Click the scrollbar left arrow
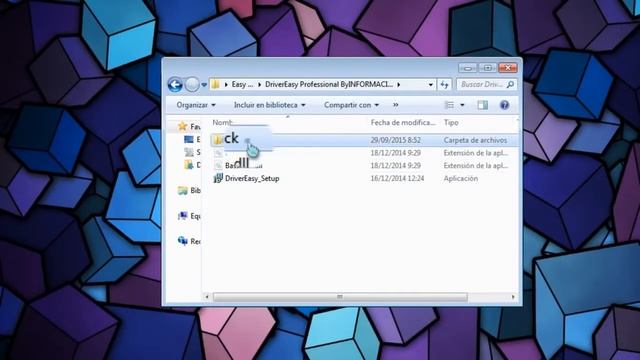This screenshot has width=640, height=360. [207, 297]
